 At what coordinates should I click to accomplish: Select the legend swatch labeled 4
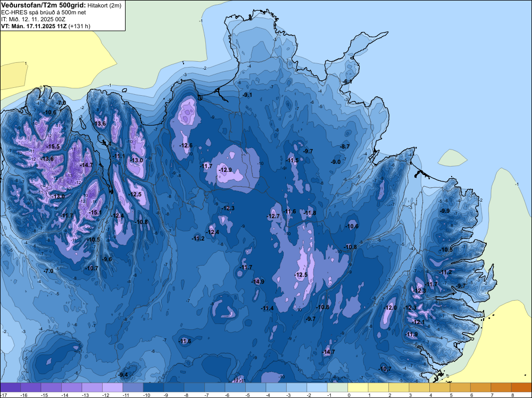click(440, 387)
